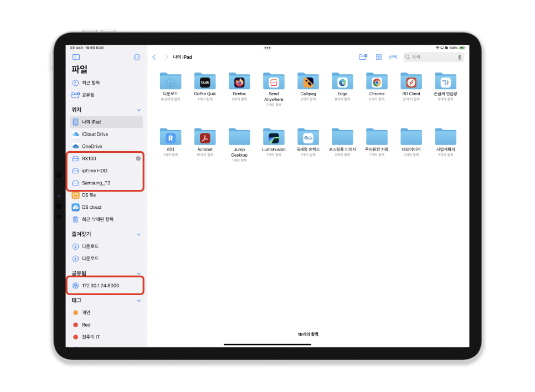Tap the 나의 iPad title in toolbar
This screenshot has width=535, height=392.
click(x=183, y=57)
